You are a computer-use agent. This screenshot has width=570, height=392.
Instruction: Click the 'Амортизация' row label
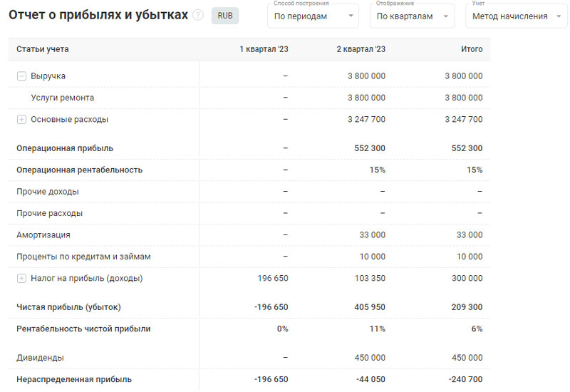[x=43, y=235]
